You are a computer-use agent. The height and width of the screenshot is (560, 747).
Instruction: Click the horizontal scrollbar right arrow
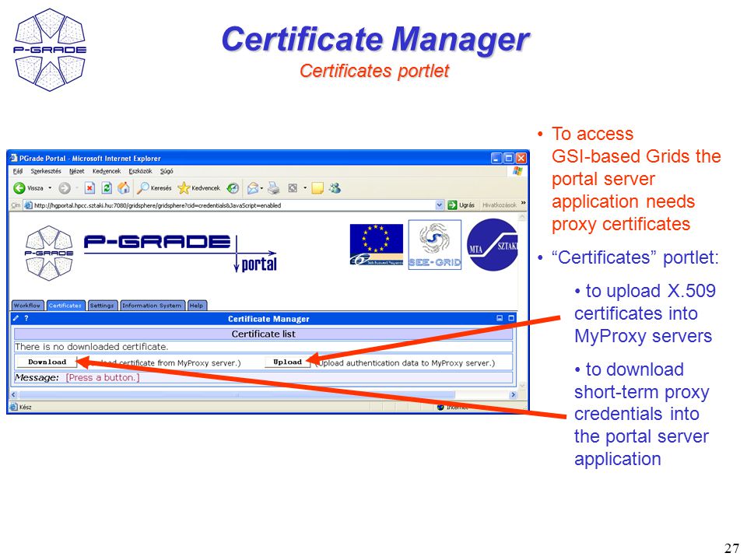point(513,395)
